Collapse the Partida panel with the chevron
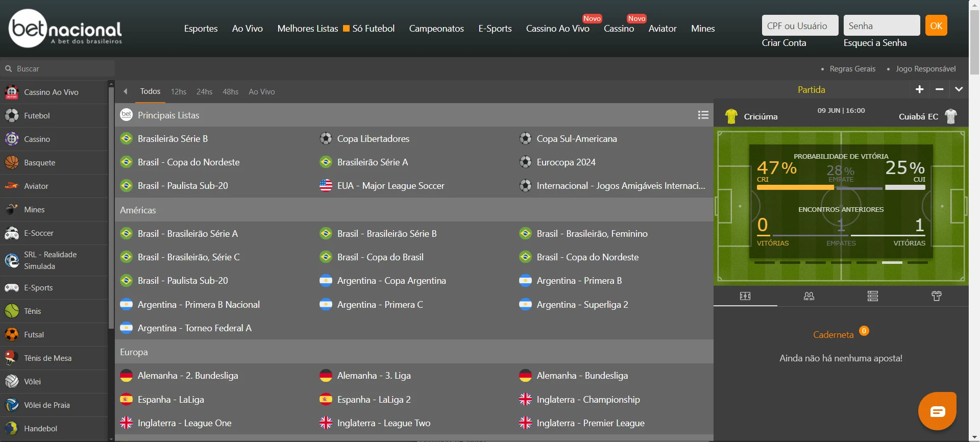The height and width of the screenshot is (442, 980). pos(959,89)
